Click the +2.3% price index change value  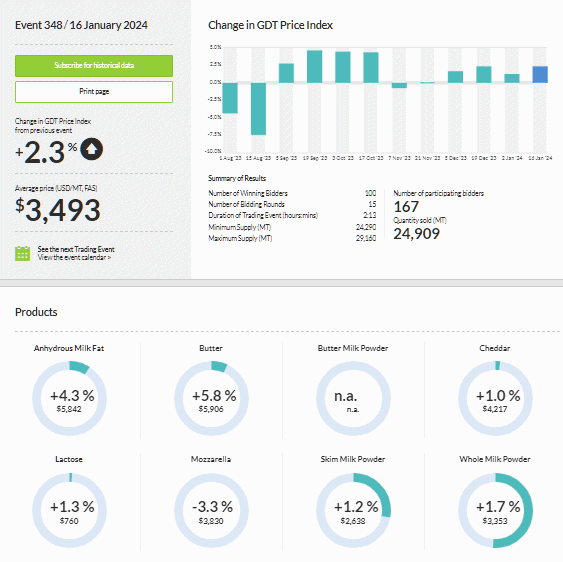46,152
